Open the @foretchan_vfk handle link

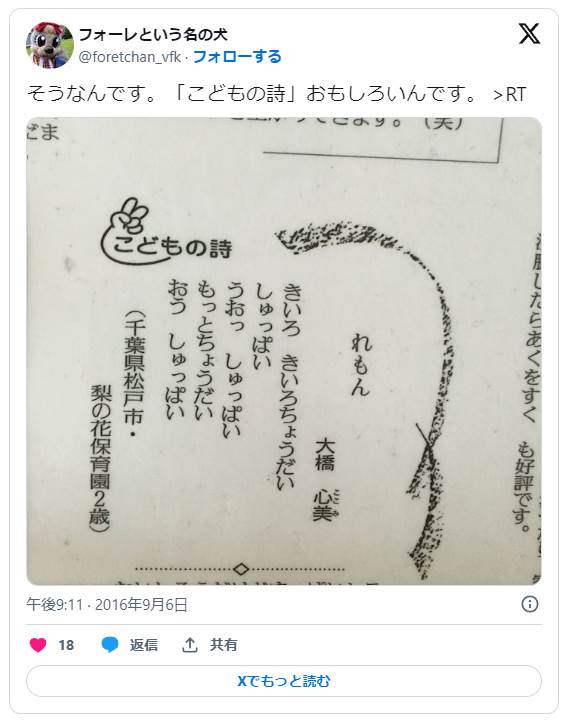tap(130, 57)
